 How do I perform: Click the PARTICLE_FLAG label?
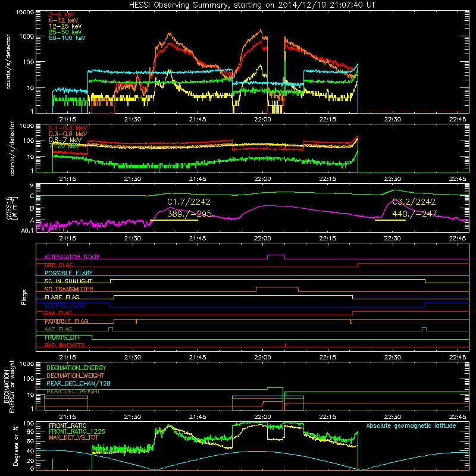point(67,321)
